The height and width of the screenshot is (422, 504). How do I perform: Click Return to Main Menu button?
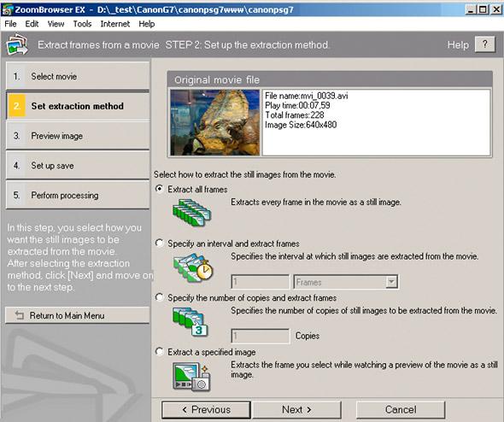click(x=78, y=315)
